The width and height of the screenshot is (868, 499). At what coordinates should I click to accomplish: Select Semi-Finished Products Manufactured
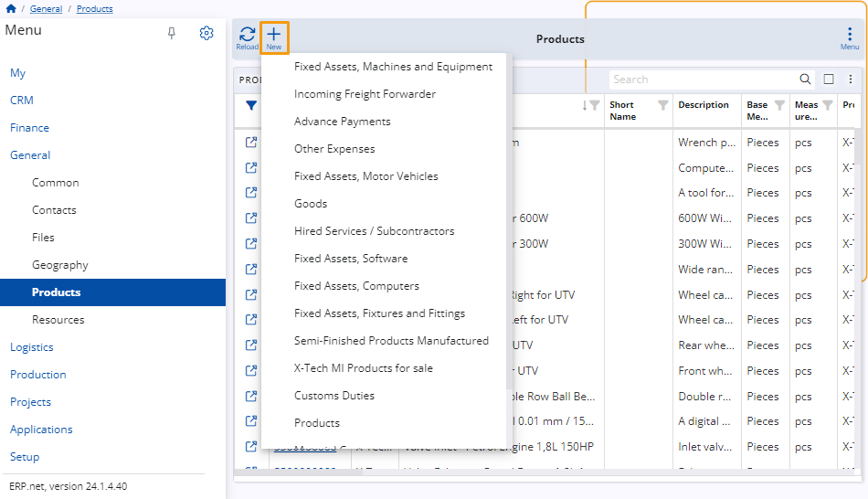point(391,341)
